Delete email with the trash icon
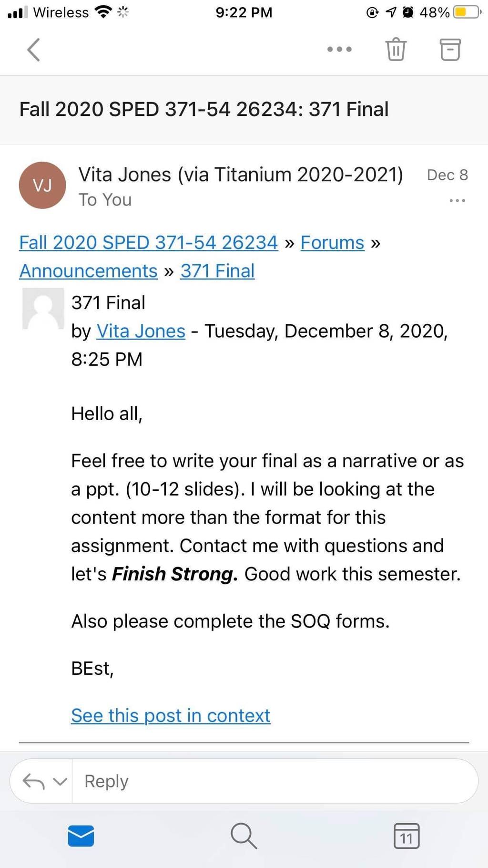The height and width of the screenshot is (868, 488). [396, 49]
